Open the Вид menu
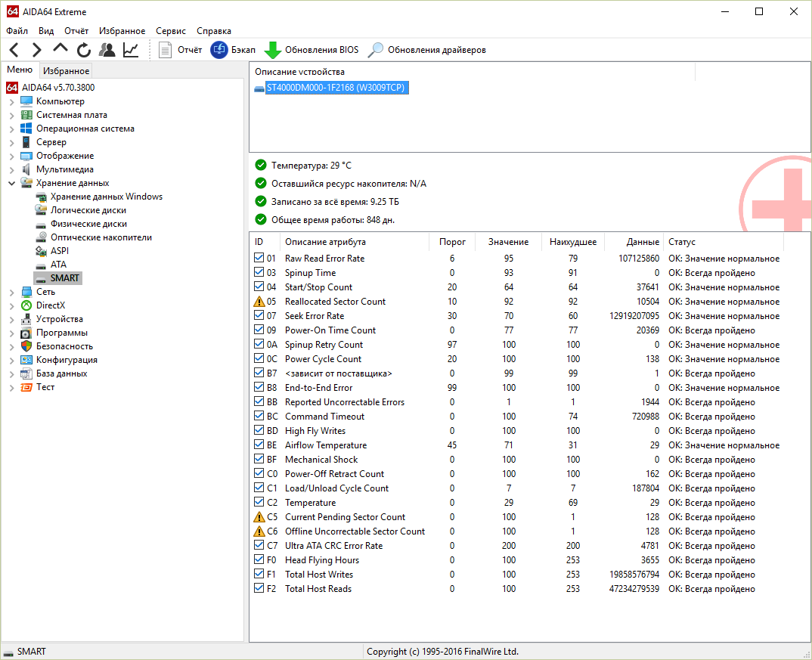812x660 pixels. tap(46, 31)
